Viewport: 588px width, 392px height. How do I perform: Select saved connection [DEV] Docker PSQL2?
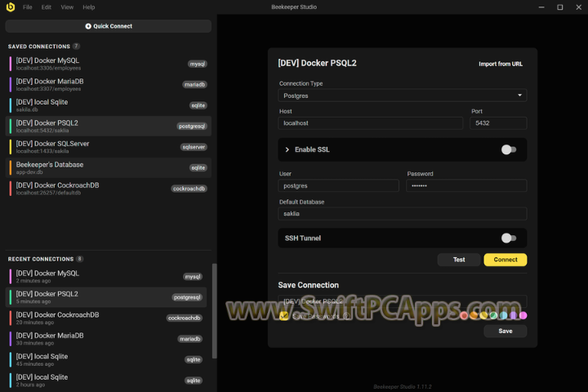point(109,126)
